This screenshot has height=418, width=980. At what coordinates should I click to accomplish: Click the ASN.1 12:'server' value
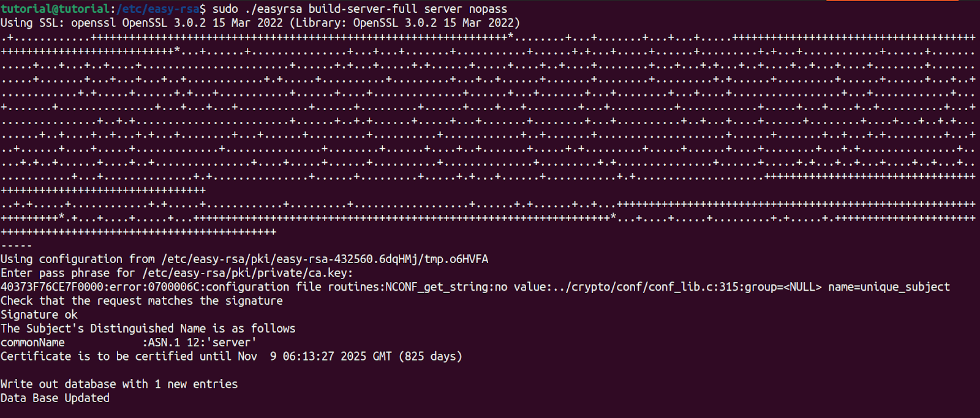click(200, 342)
